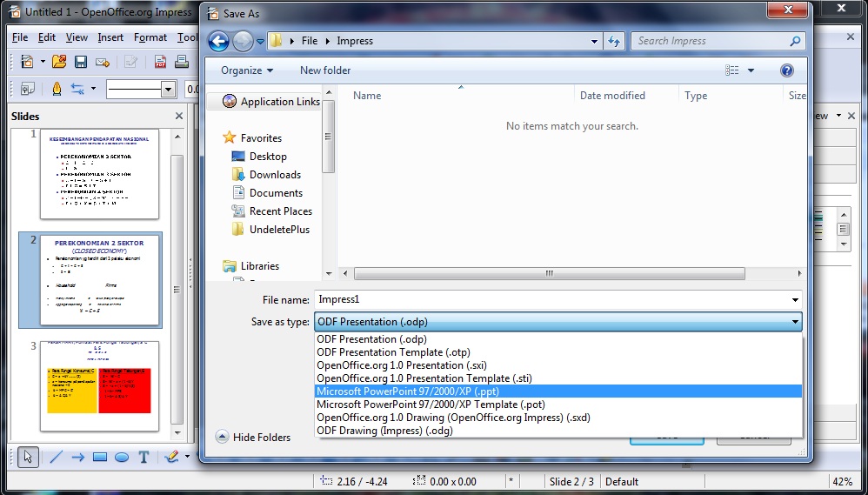Screen dimensions: 868x495
Task: Open the File name dropdown arrow
Action: pos(795,300)
